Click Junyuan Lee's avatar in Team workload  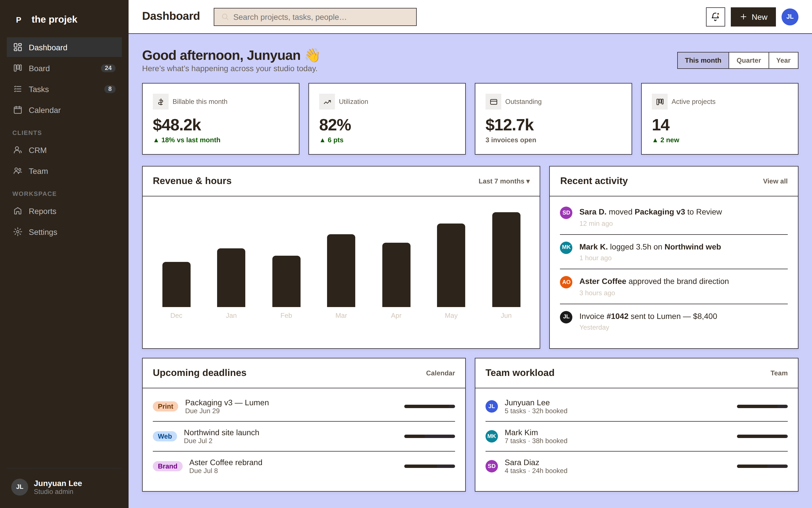click(491, 406)
